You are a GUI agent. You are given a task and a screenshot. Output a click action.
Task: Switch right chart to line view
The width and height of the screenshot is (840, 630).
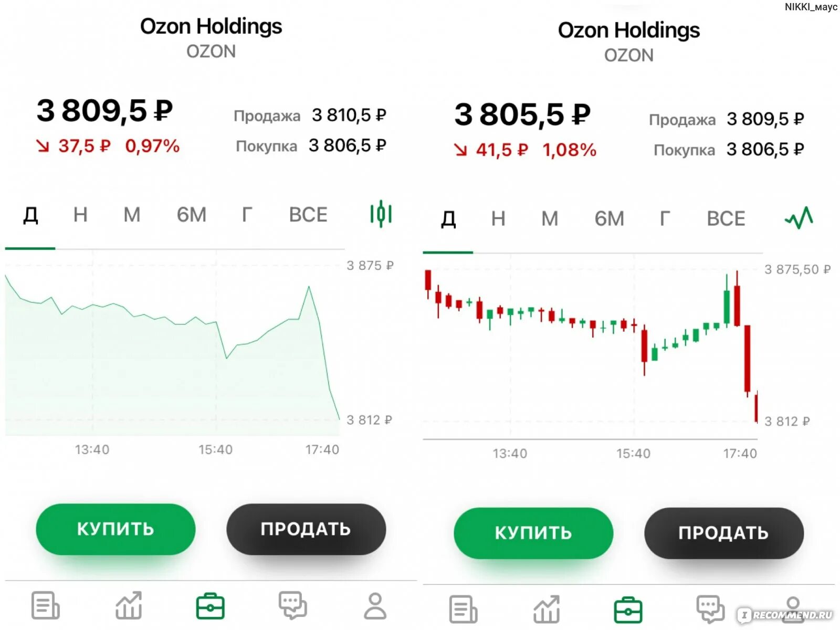click(x=799, y=217)
